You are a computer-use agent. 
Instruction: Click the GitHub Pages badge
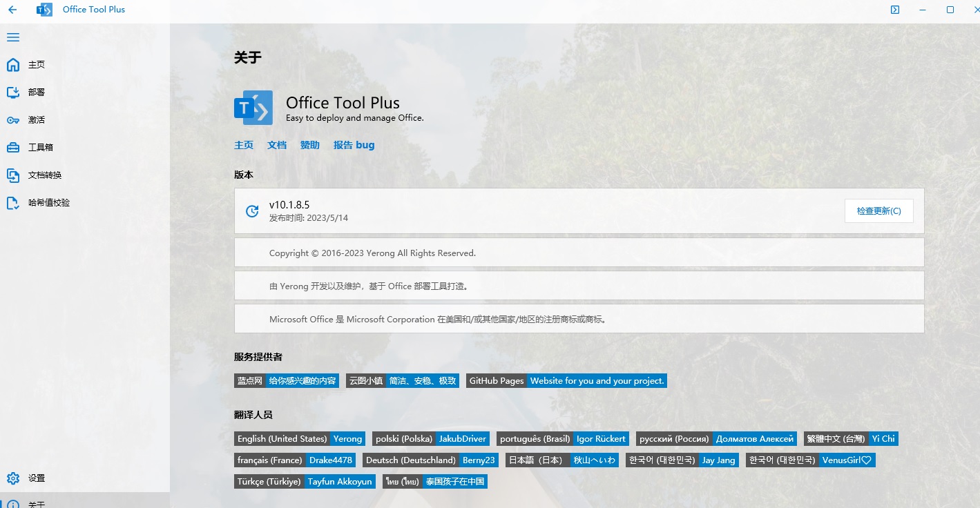566,381
